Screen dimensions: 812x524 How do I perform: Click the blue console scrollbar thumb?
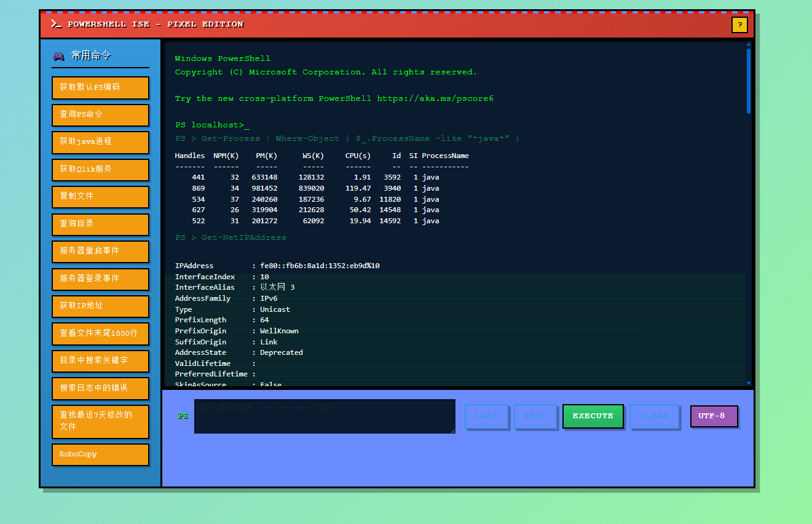pos(749,81)
